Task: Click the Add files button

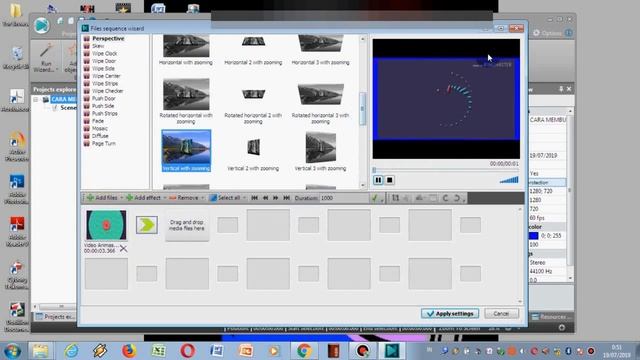Action: coord(102,198)
